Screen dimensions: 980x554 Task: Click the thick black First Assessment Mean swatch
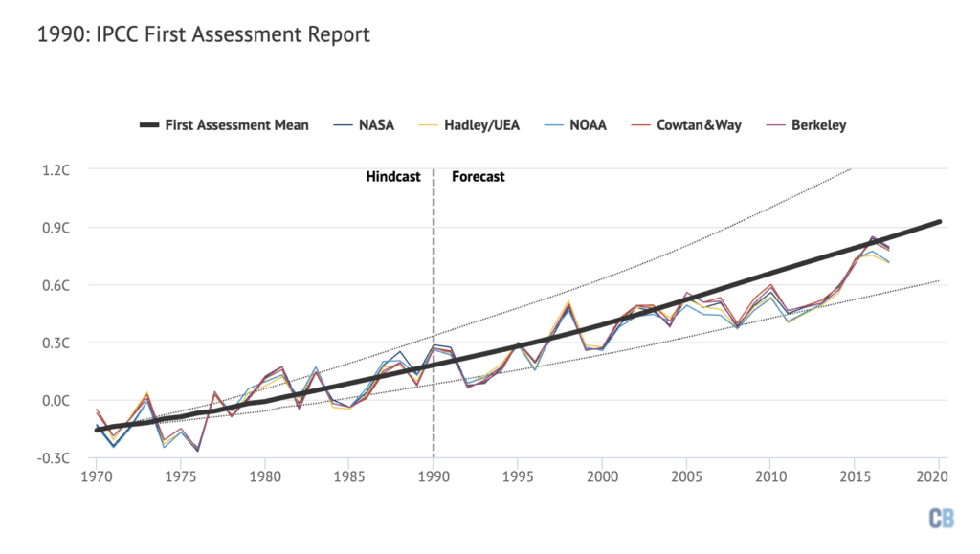click(x=148, y=125)
